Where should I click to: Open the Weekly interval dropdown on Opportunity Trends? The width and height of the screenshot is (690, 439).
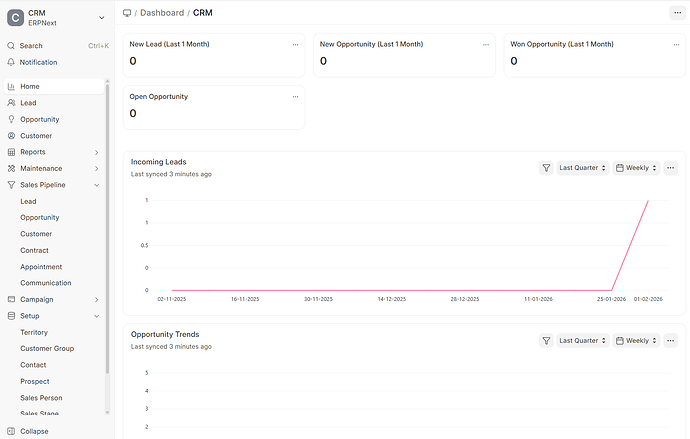[637, 340]
